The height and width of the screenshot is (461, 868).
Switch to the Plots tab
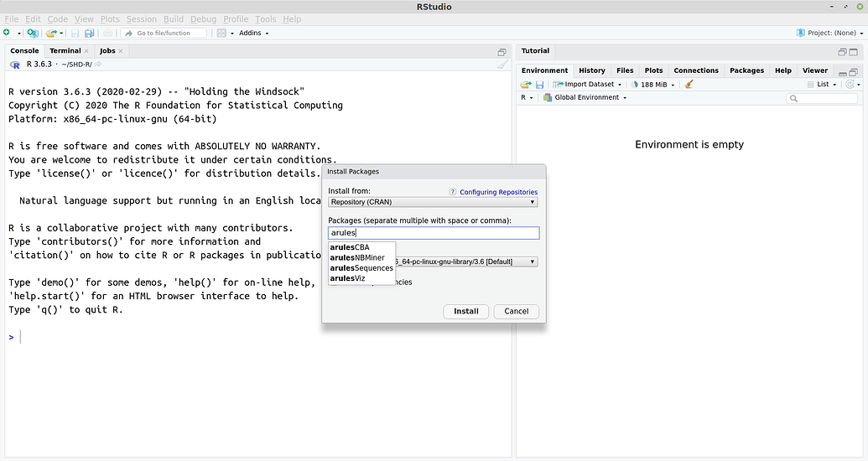[653, 70]
